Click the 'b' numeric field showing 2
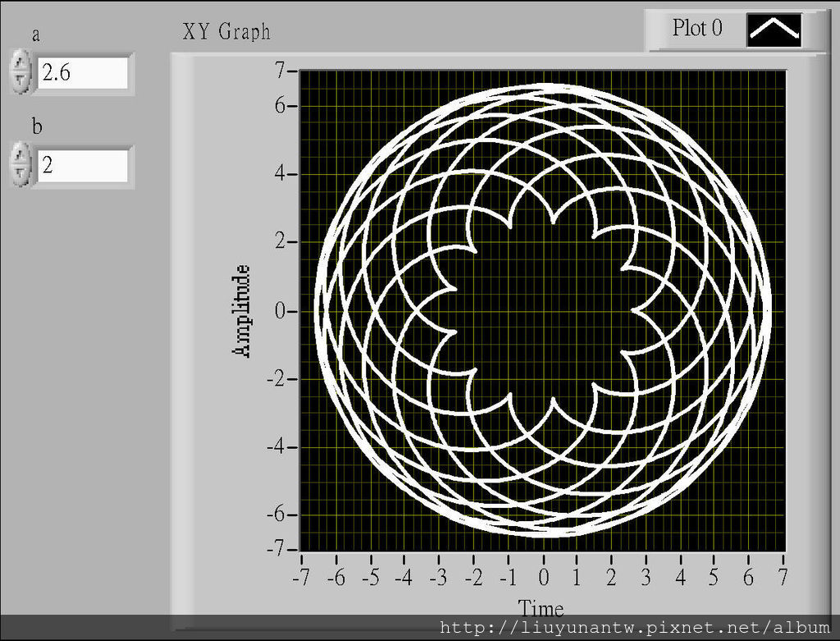The image size is (840, 641). (x=83, y=166)
